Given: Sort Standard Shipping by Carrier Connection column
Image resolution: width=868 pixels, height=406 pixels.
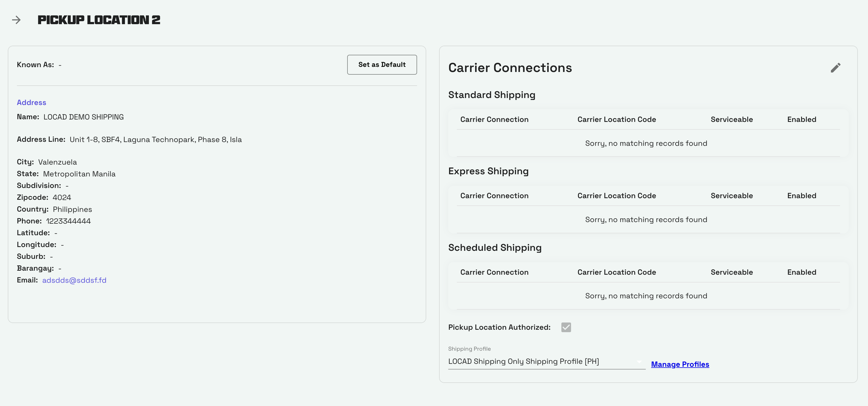Looking at the screenshot, I should (494, 119).
